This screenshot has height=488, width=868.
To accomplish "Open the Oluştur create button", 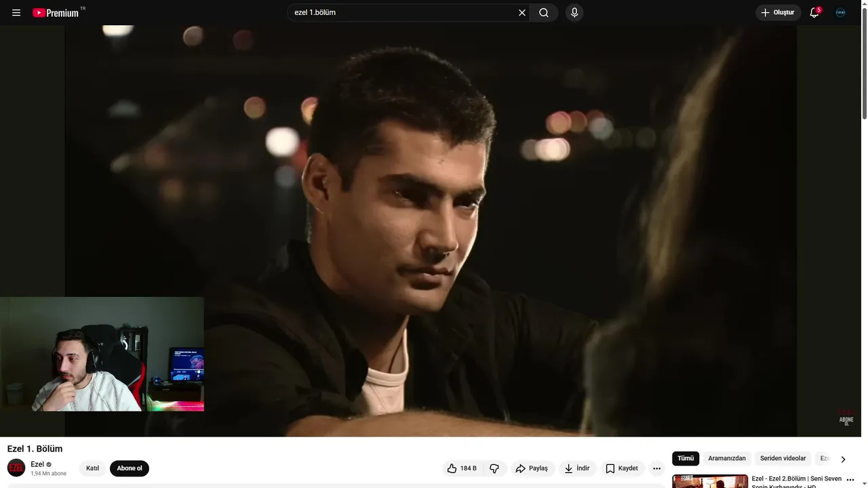I will (x=778, y=13).
